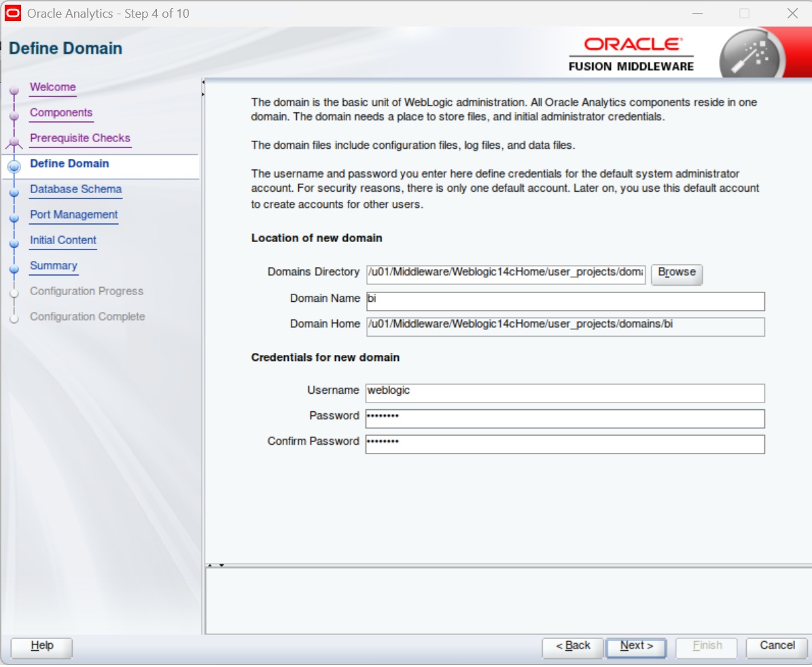Click the Define Domain page title
The width and height of the screenshot is (812, 667).
[x=66, y=48]
